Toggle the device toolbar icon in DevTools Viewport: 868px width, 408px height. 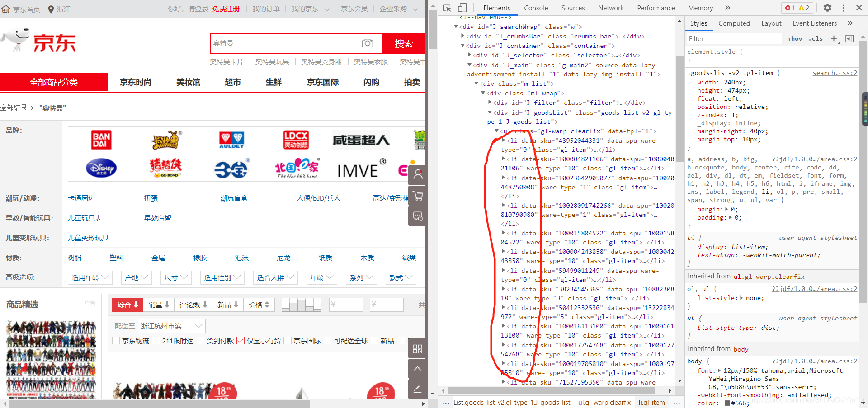462,8
